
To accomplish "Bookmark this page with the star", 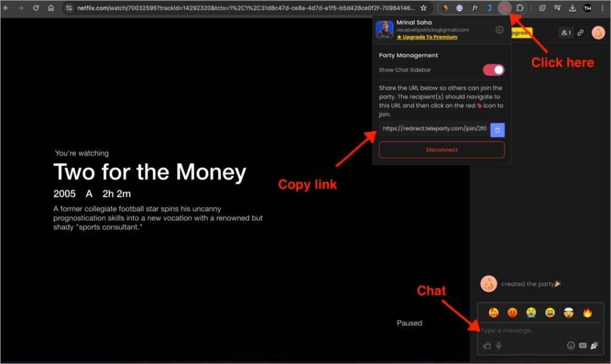I will pos(424,8).
